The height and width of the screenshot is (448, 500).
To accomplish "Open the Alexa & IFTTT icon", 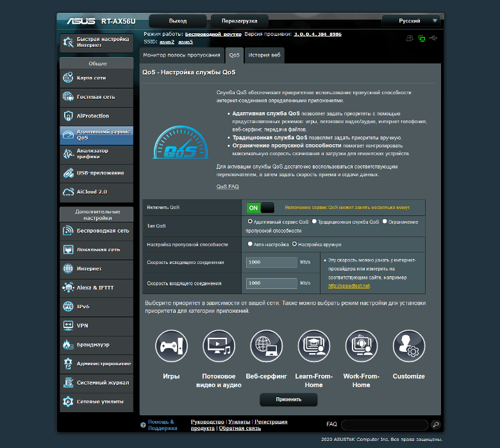I will coord(68,287).
